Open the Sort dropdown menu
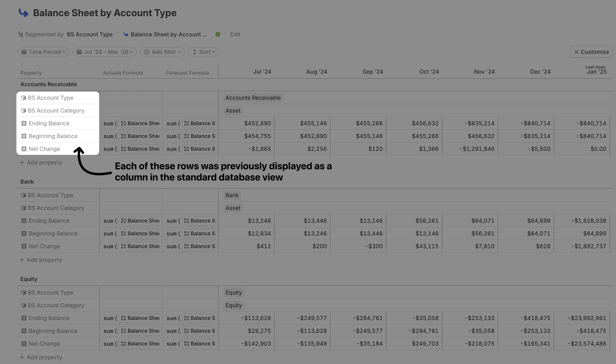This screenshot has width=616, height=364. click(x=203, y=52)
